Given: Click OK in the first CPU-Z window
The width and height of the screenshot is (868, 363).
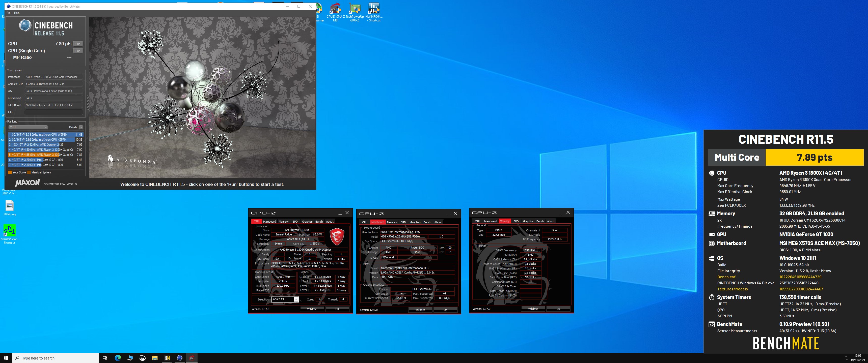Looking at the screenshot, I should [x=337, y=309].
